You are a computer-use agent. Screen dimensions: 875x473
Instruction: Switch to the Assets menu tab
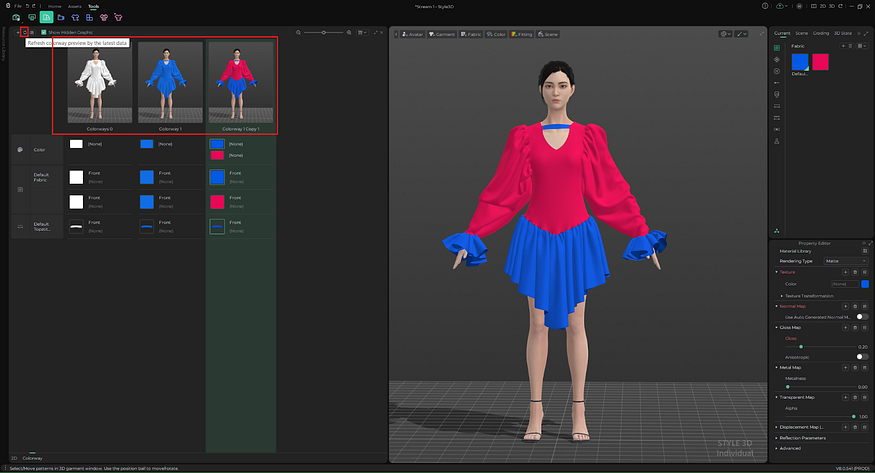(74, 6)
